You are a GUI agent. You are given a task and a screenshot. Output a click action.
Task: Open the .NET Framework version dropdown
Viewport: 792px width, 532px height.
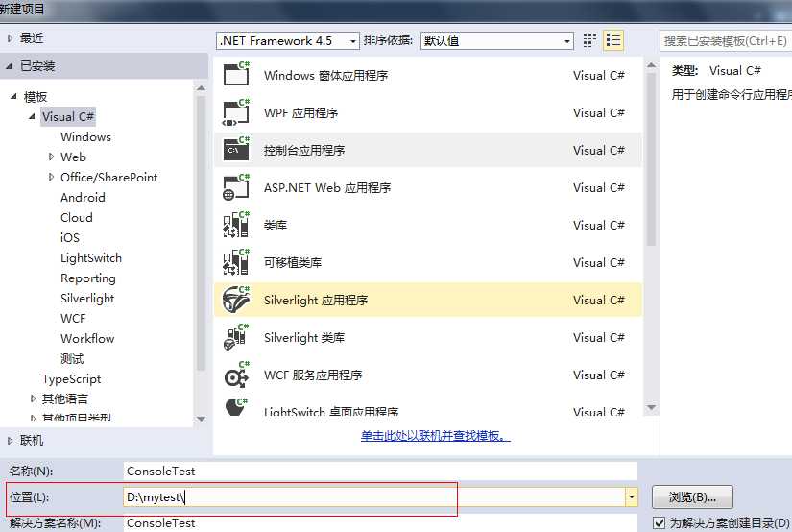tap(353, 41)
